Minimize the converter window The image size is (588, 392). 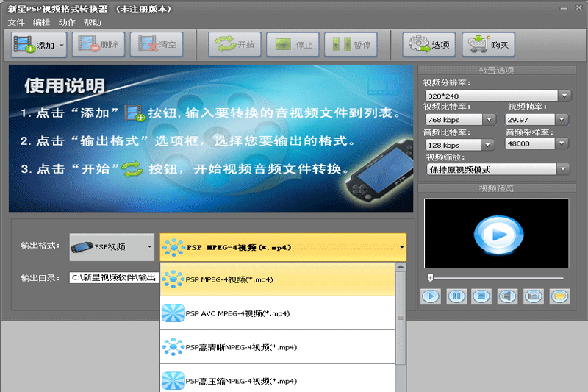(x=564, y=8)
